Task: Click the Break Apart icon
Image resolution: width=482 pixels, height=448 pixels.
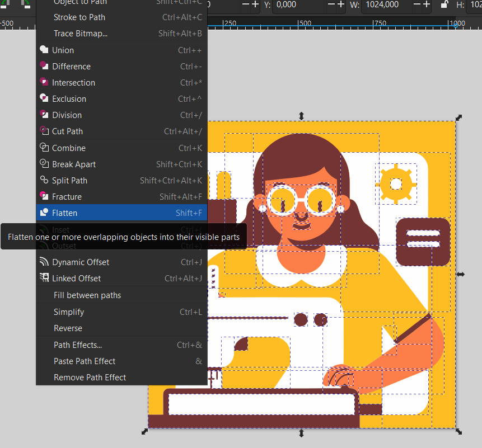Action: 44,164
